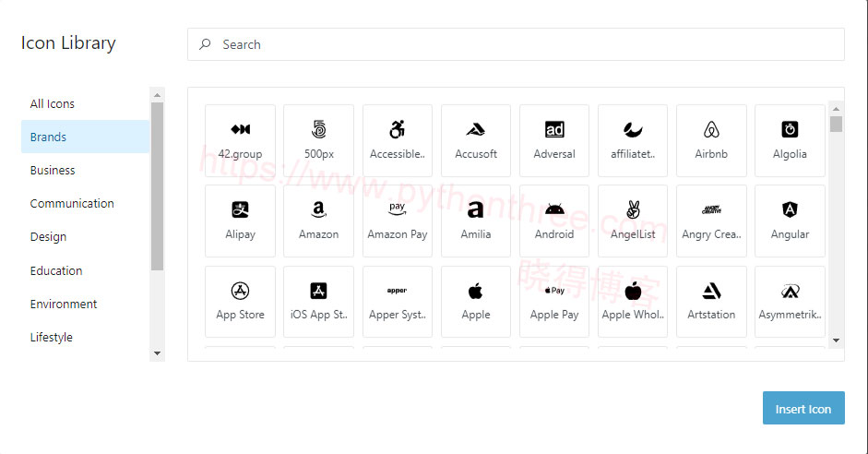Screen dimensions: 868x454
Task: Click category list scroll-down arrow
Action: click(x=157, y=353)
